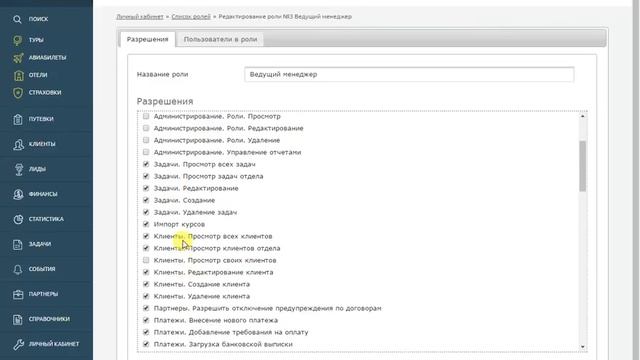Image resolution: width=640 pixels, height=360 pixels.
Task: Uncheck Задачи. Удаление задач checkbox
Action: (x=146, y=212)
